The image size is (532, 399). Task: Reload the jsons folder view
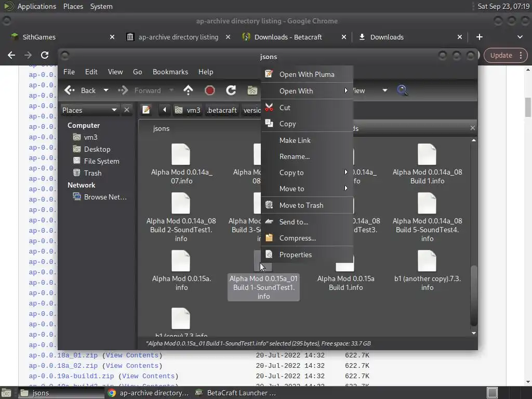[x=231, y=90]
